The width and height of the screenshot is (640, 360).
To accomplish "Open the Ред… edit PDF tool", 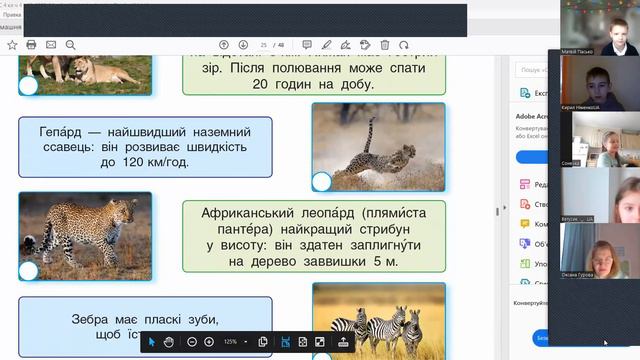I will (x=533, y=184).
